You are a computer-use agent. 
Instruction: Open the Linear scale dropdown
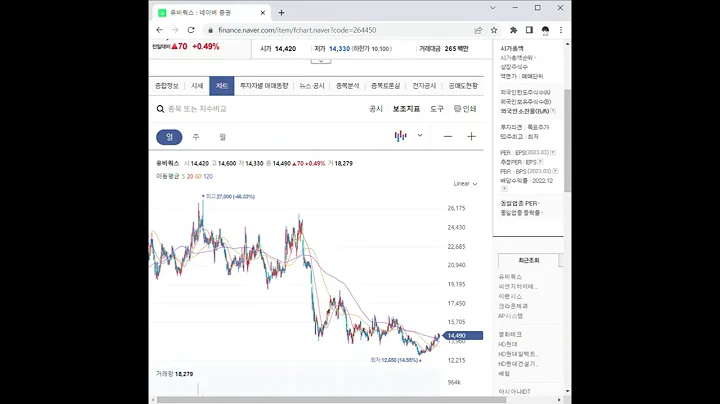click(465, 184)
